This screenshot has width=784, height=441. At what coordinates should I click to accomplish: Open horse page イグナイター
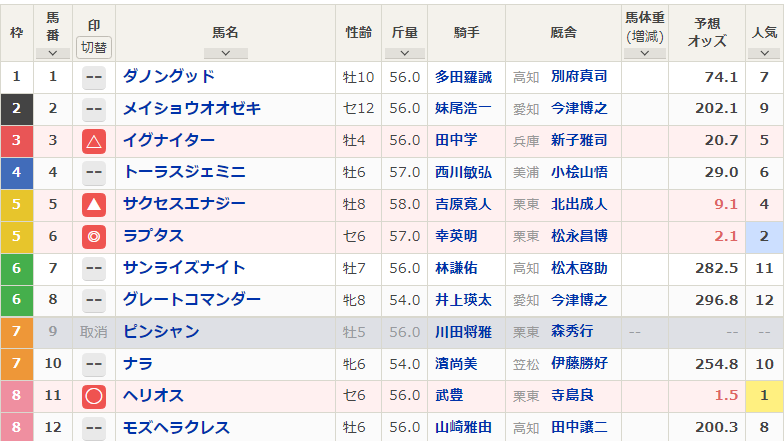(169, 140)
